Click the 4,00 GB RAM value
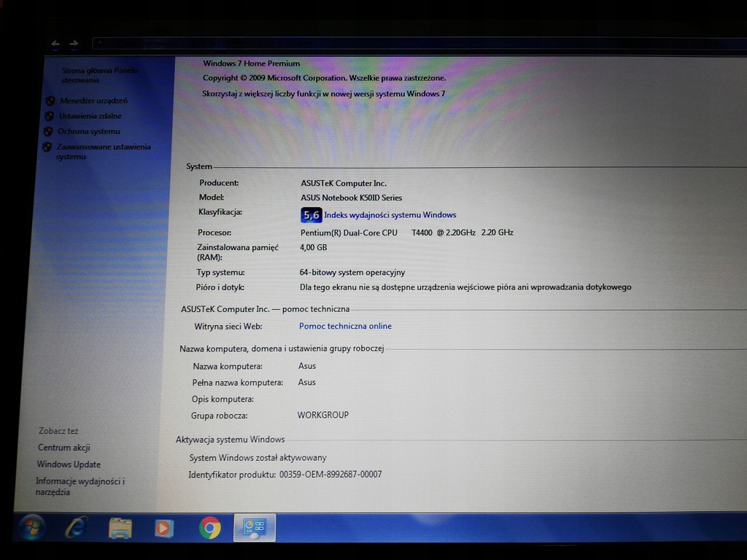 [314, 248]
